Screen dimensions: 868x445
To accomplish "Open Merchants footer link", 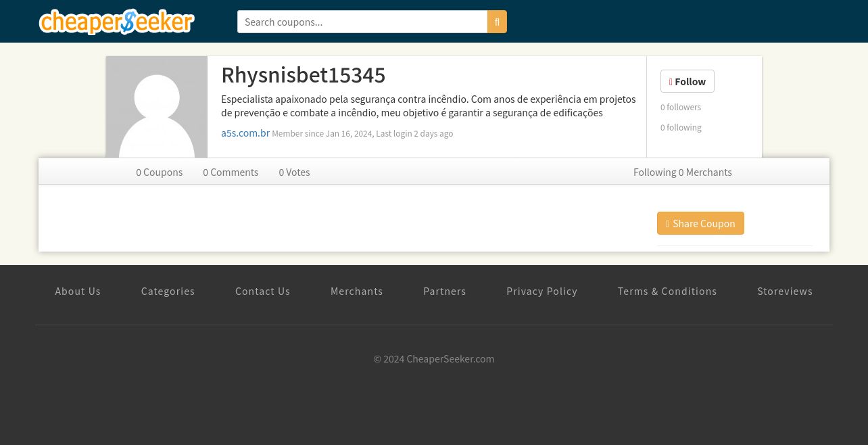I will tap(356, 291).
